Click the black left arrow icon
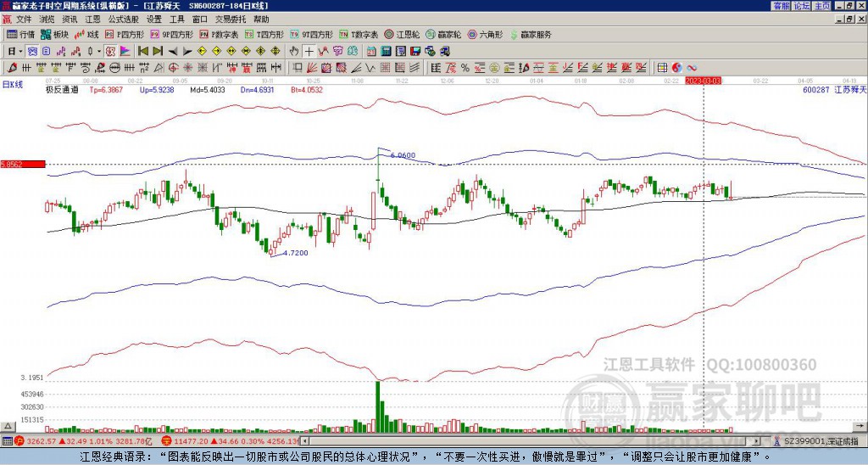The width and height of the screenshot is (868, 465). point(173,51)
